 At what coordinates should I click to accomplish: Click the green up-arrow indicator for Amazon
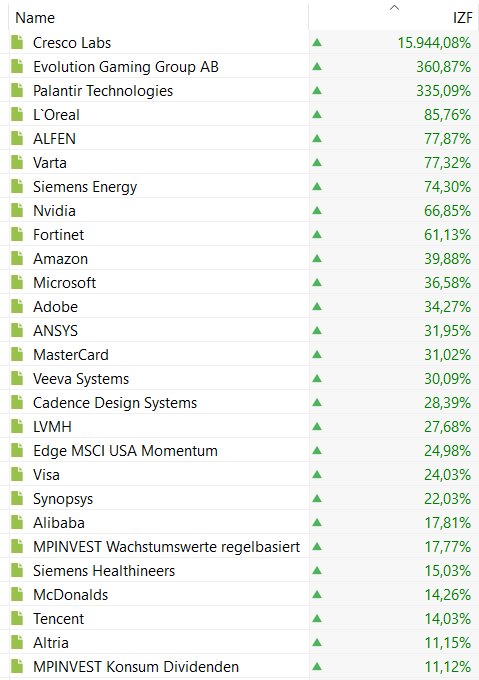click(x=317, y=258)
